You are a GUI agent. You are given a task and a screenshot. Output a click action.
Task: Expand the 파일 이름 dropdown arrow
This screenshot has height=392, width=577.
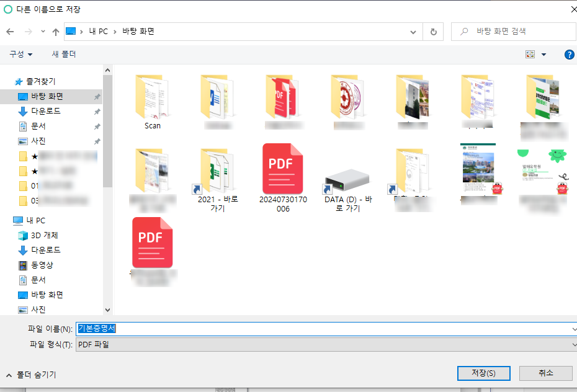coord(574,329)
